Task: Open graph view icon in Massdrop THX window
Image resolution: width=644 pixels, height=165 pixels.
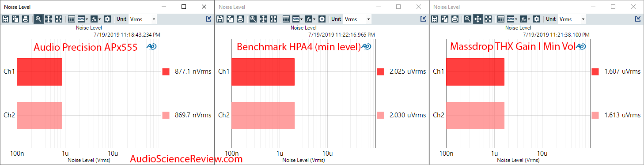Action: point(510,19)
